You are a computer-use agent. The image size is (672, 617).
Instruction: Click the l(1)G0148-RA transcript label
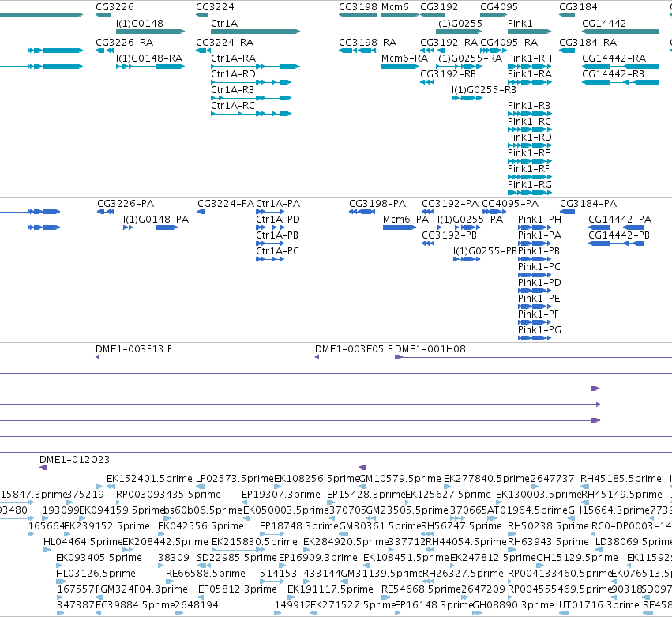coord(149,58)
